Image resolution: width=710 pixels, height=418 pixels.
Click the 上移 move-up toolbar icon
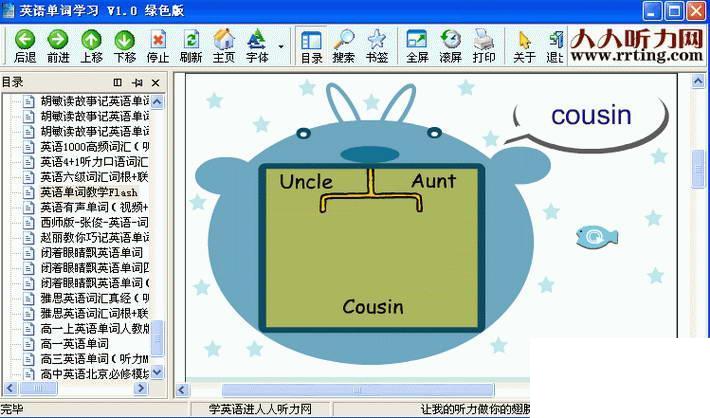(x=91, y=46)
